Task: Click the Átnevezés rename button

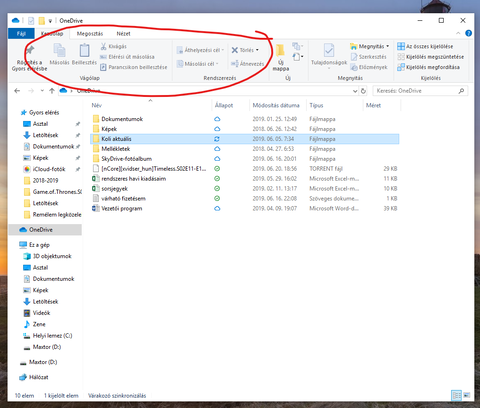Action: pyautogui.click(x=247, y=64)
